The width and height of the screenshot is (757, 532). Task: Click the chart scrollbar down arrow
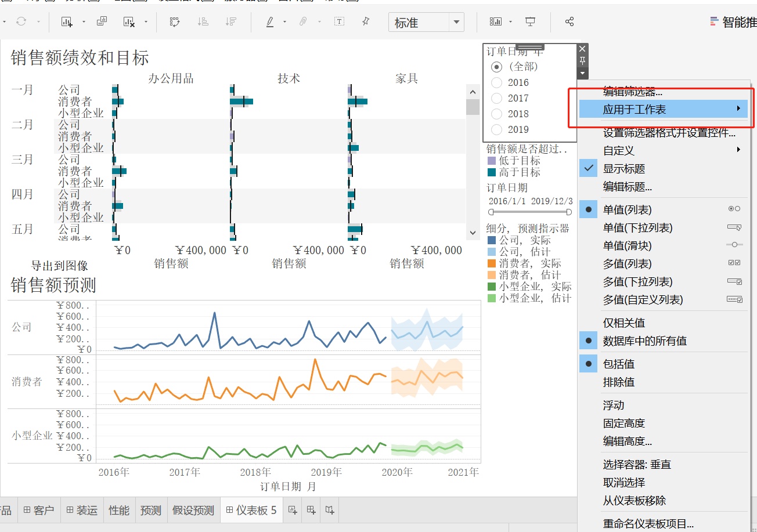coord(473,233)
